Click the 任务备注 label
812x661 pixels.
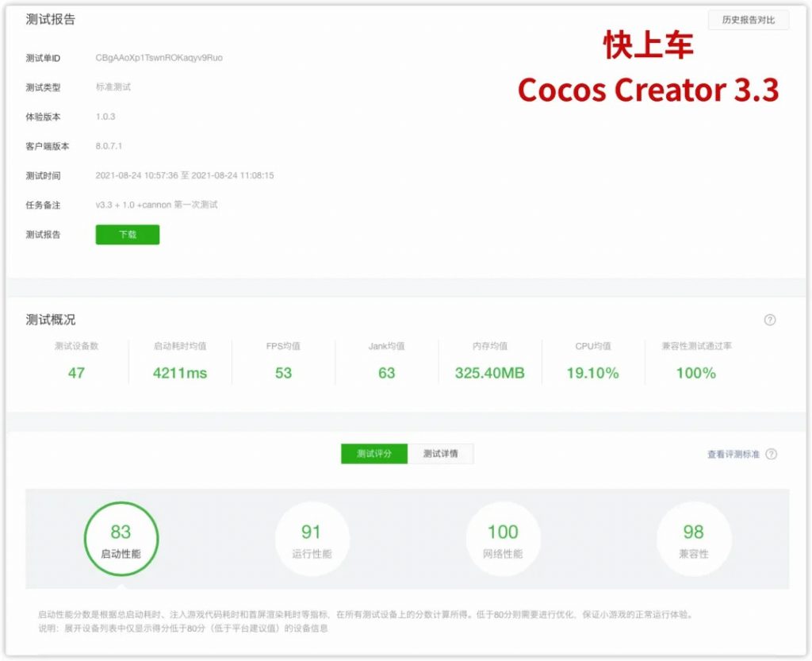click(x=43, y=206)
